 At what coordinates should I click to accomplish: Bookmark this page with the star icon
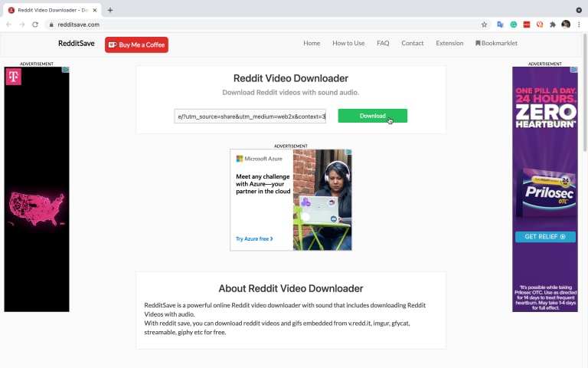tap(484, 25)
